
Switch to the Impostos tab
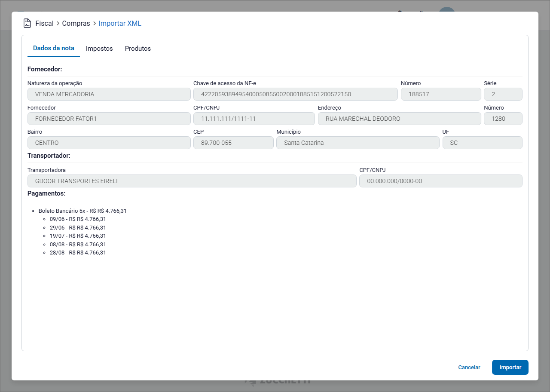pyautogui.click(x=99, y=49)
